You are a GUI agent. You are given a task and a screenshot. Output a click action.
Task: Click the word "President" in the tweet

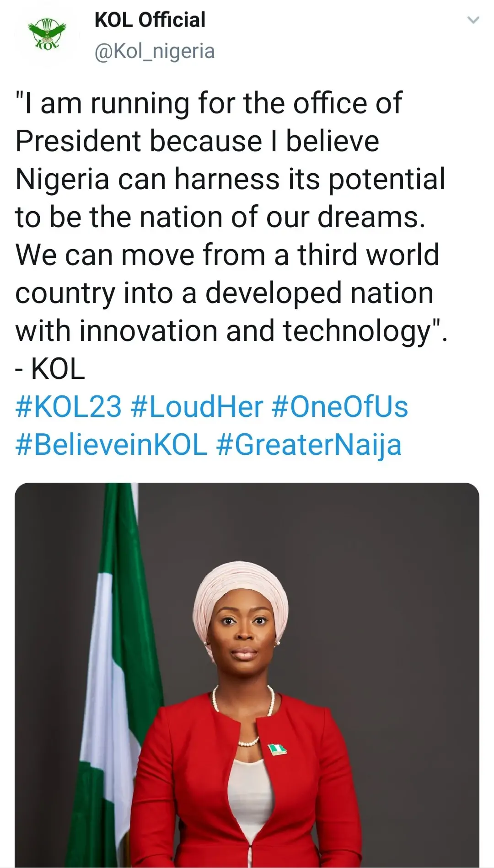(79, 141)
